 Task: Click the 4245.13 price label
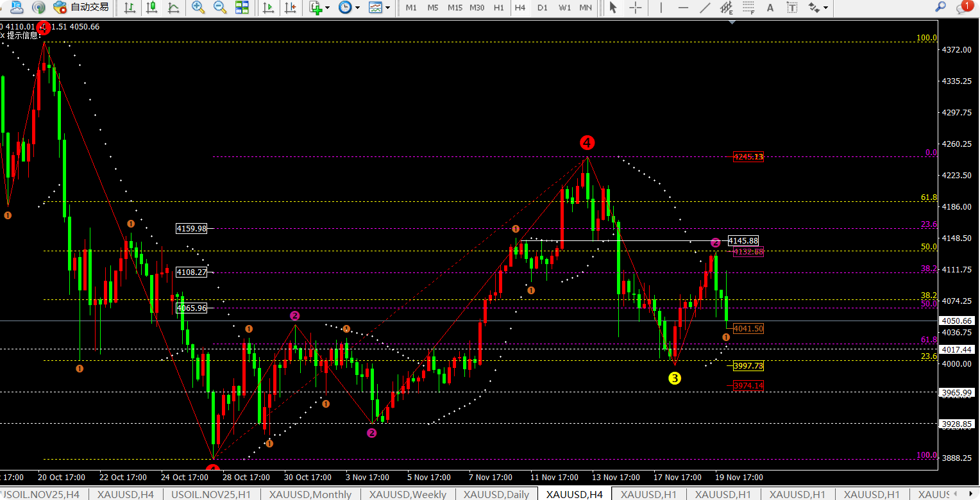pos(748,156)
